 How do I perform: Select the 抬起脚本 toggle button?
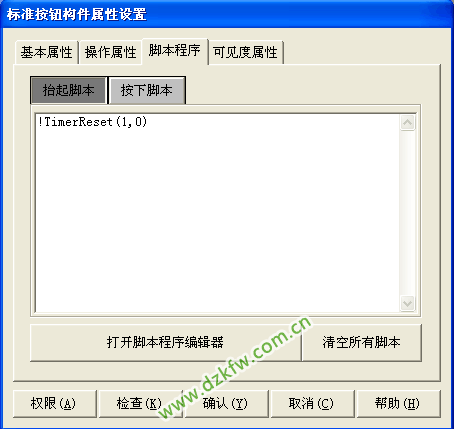click(x=69, y=90)
